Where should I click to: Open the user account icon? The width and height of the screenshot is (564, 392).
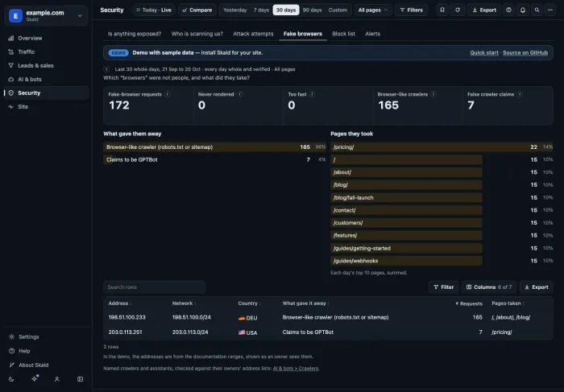[x=57, y=378]
